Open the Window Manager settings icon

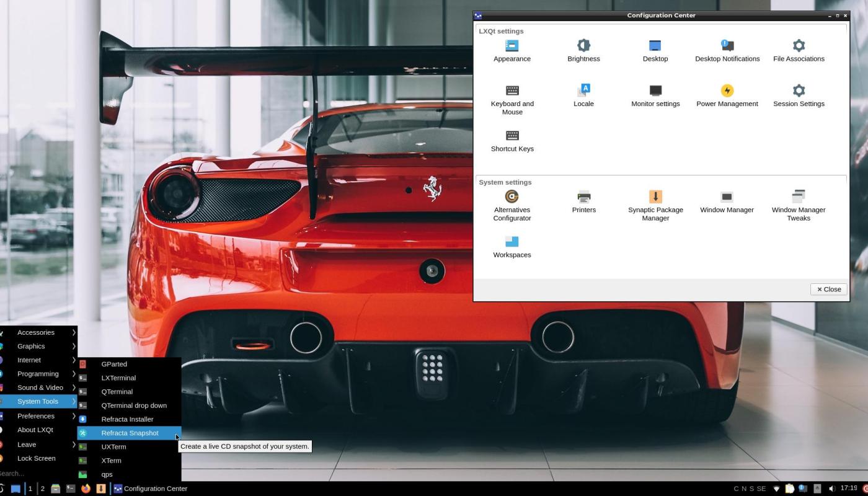(727, 202)
